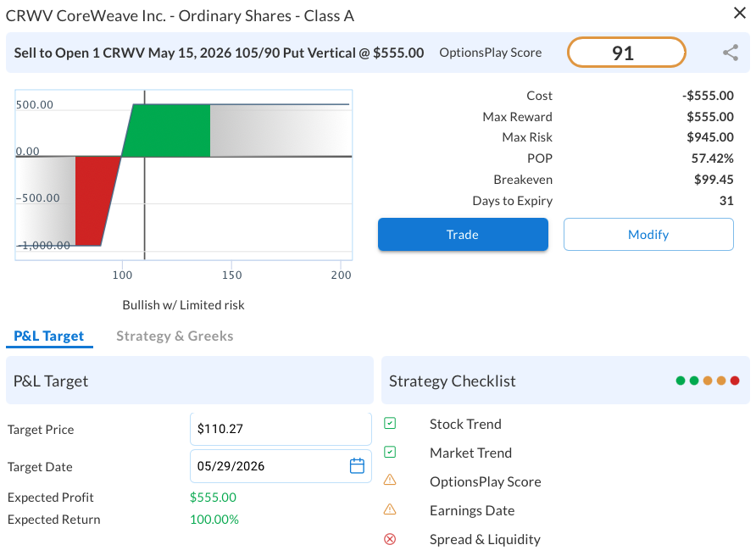756x556 pixels.
Task: Click the Target Price input field
Action: tap(281, 429)
